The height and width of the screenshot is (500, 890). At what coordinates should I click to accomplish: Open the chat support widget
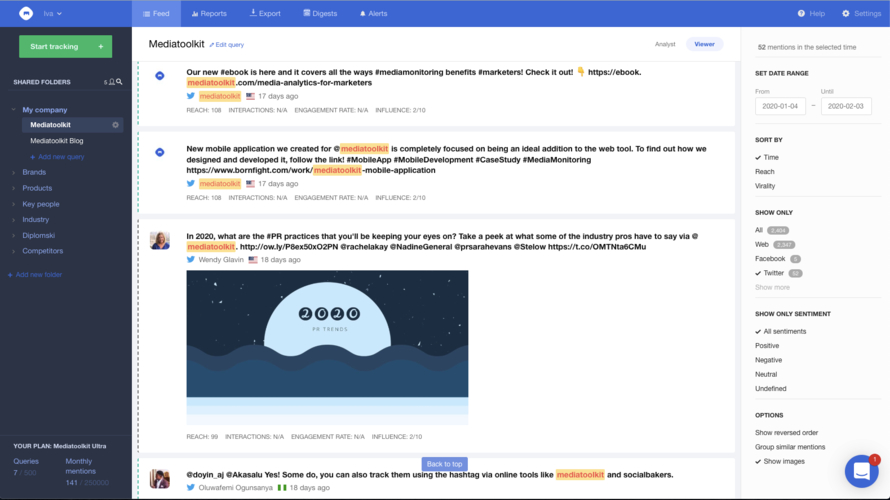(x=862, y=471)
